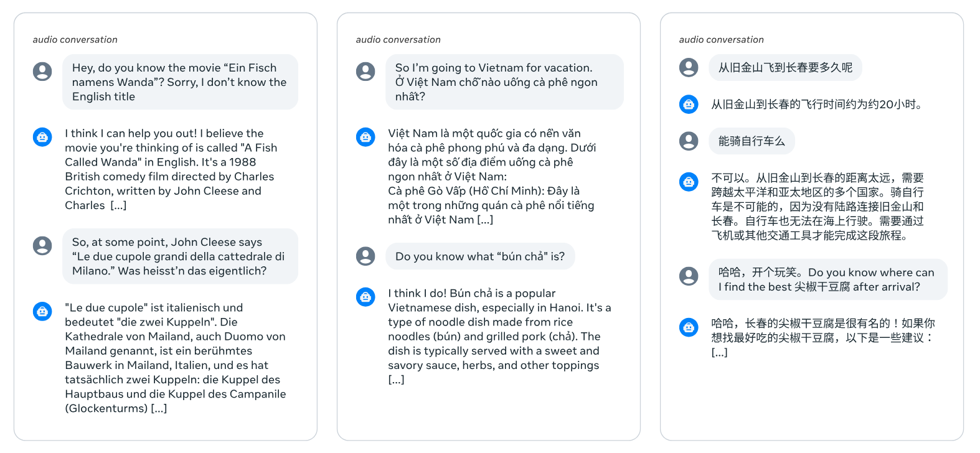This screenshot has width=980, height=453.
Task: Click user avatar beside John Cleese question
Action: pyautogui.click(x=42, y=246)
